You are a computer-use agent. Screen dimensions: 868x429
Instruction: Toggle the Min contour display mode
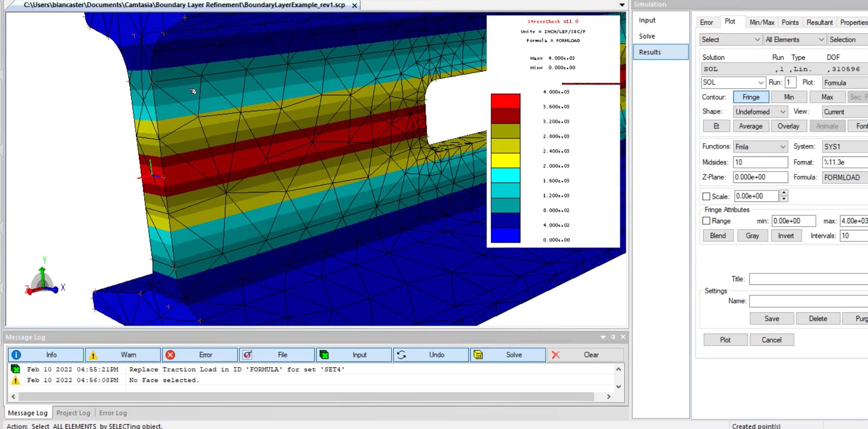coord(789,97)
